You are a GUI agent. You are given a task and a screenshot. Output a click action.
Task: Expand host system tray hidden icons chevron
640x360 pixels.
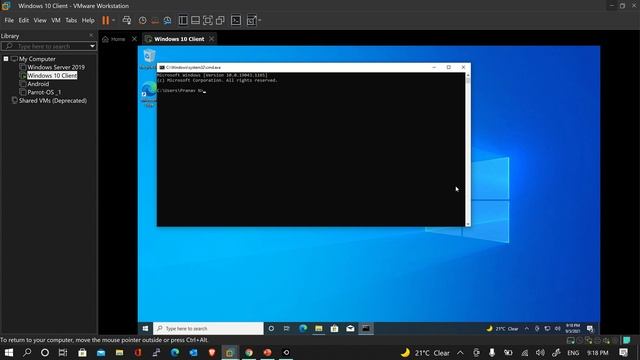pyautogui.click(x=460, y=353)
